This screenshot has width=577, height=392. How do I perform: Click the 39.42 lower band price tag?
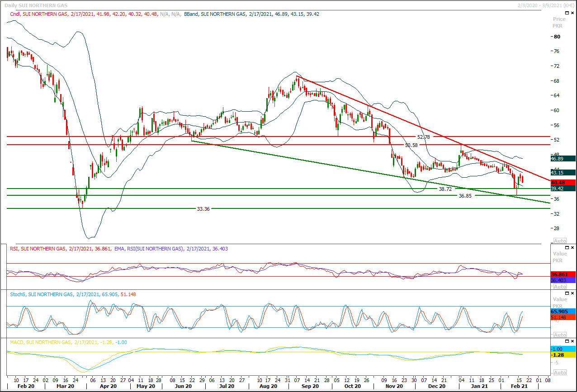563,188
